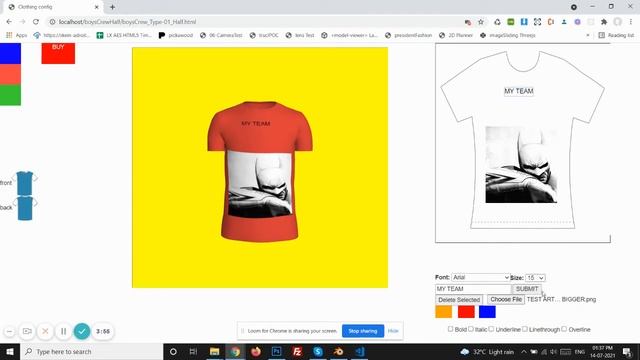The image size is (640, 360).
Task: Enable the Underline checkbox
Action: click(491, 329)
